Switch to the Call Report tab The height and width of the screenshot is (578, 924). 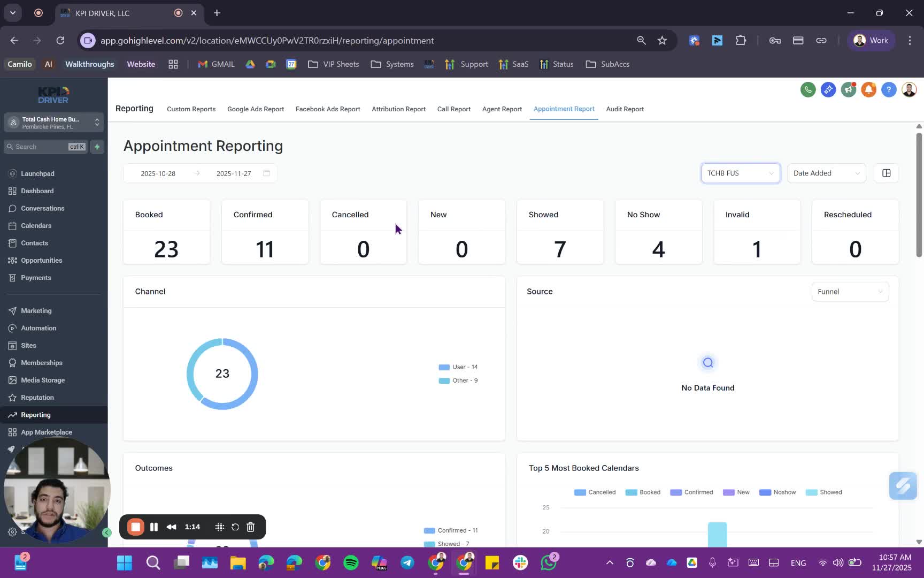[x=454, y=109]
